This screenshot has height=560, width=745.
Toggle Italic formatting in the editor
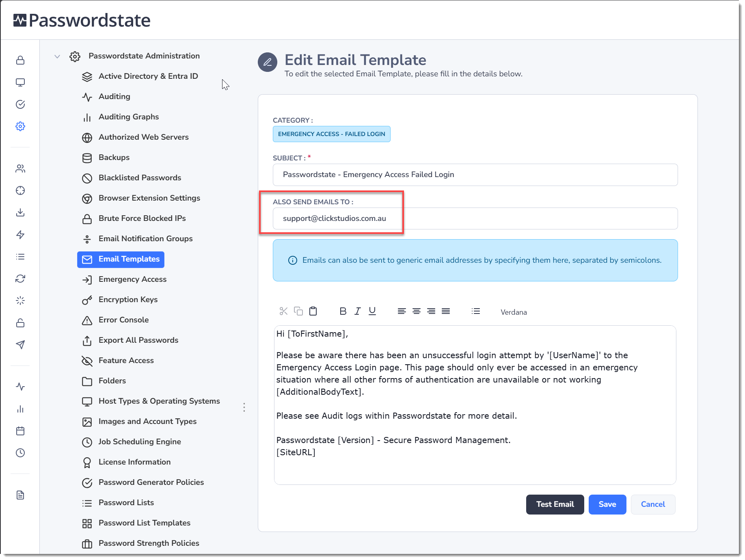[x=357, y=311]
